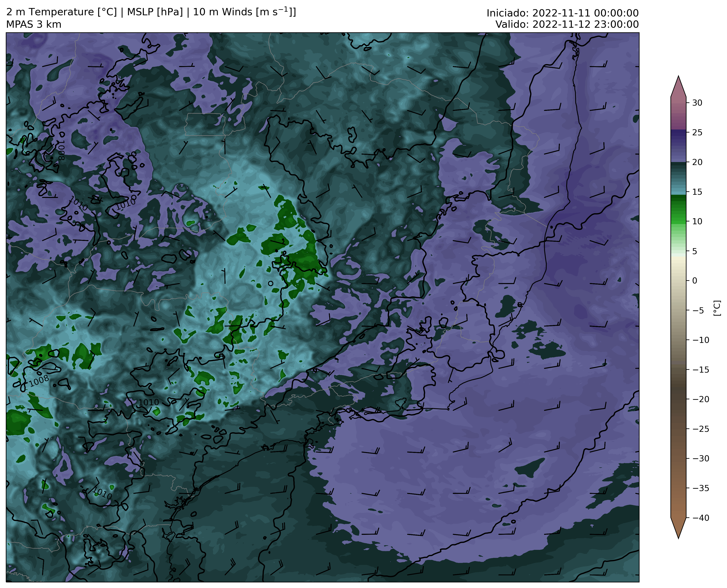Click the colorbar tick label '5'
This screenshot has height=588, width=727.
click(x=694, y=251)
